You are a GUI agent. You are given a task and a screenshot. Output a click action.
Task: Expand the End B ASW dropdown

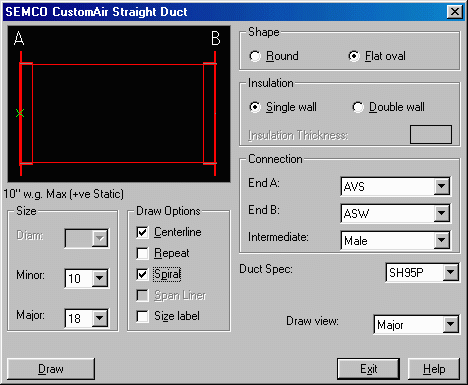pyautogui.click(x=441, y=213)
